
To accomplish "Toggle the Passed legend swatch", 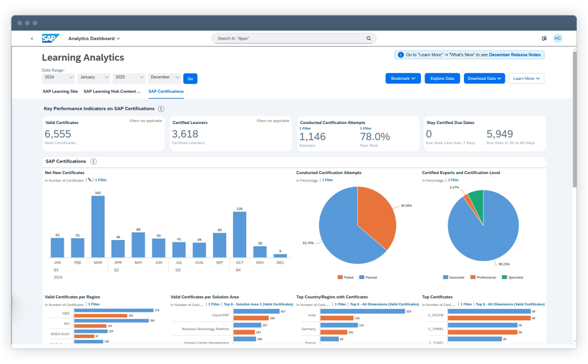I will tap(362, 277).
